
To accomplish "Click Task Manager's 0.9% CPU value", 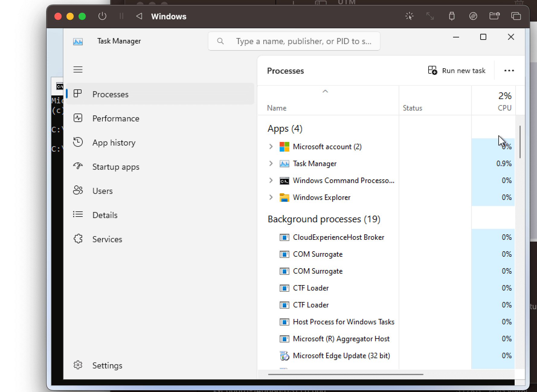I will coord(504,164).
